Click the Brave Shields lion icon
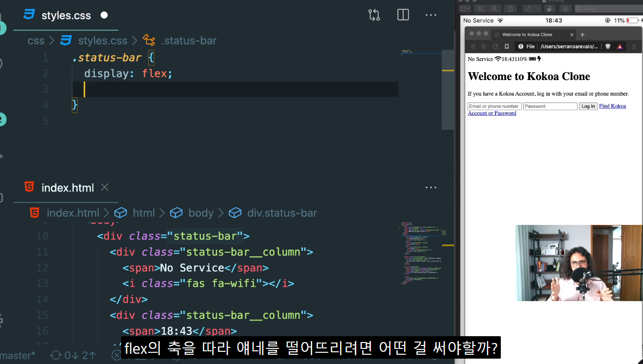Image resolution: width=643 pixels, height=364 pixels. click(x=608, y=46)
